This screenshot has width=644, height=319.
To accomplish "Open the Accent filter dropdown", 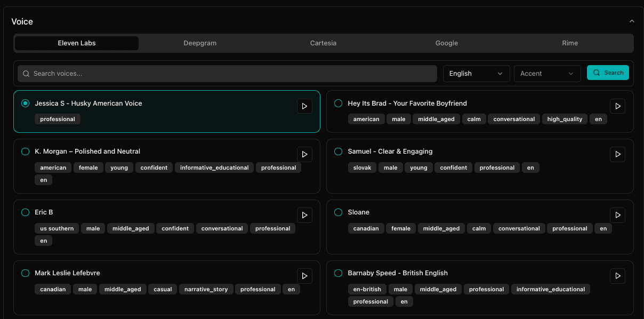I will (547, 74).
